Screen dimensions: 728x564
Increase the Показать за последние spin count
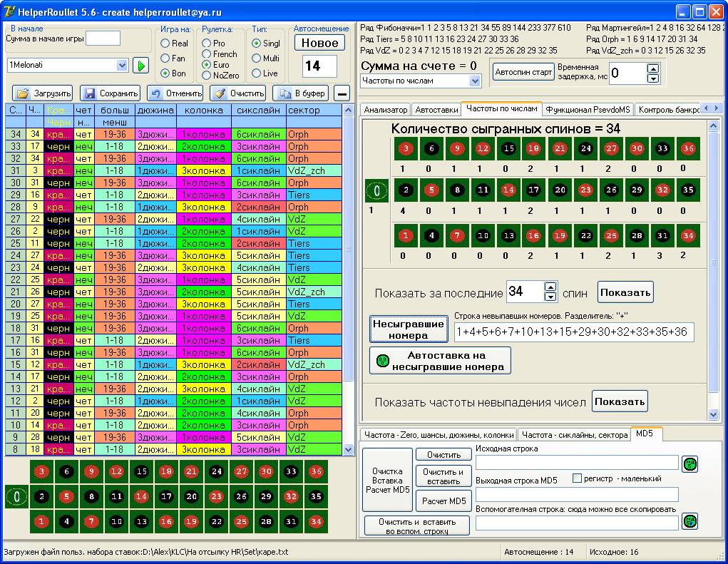(550, 287)
